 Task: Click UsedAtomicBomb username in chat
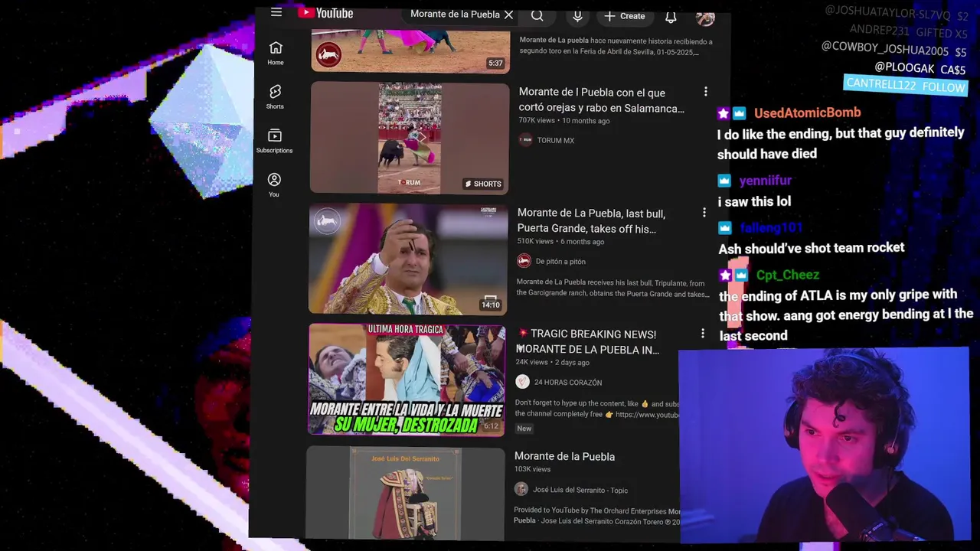point(807,113)
